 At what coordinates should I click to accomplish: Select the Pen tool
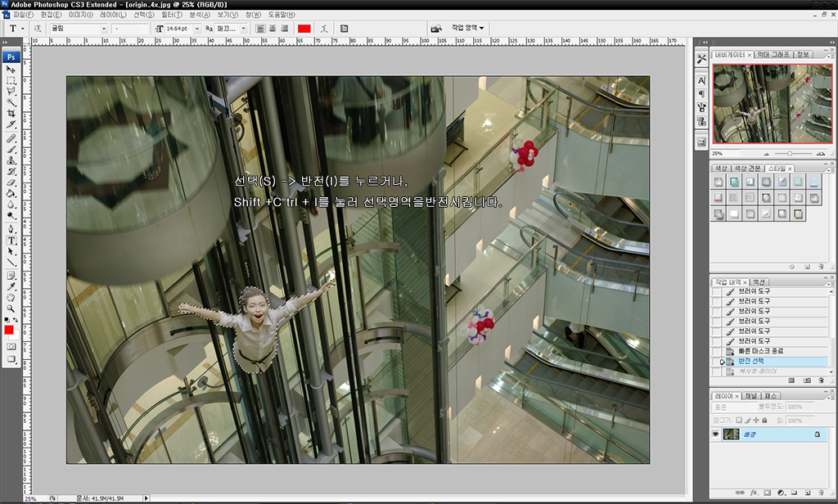(x=11, y=229)
